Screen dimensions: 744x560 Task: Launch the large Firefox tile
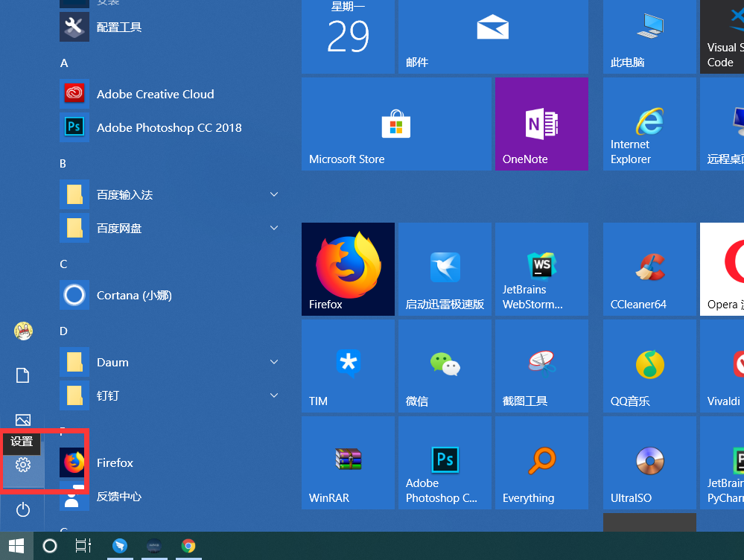[x=348, y=269]
